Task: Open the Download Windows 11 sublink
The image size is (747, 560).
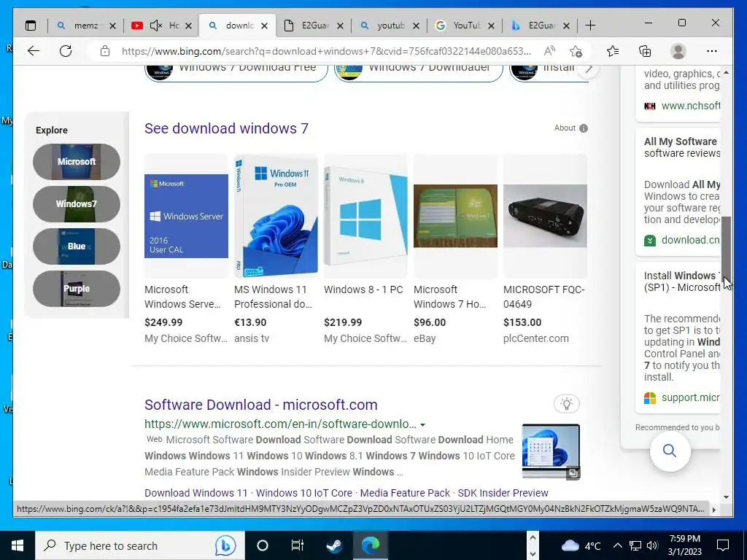Action: tap(196, 493)
